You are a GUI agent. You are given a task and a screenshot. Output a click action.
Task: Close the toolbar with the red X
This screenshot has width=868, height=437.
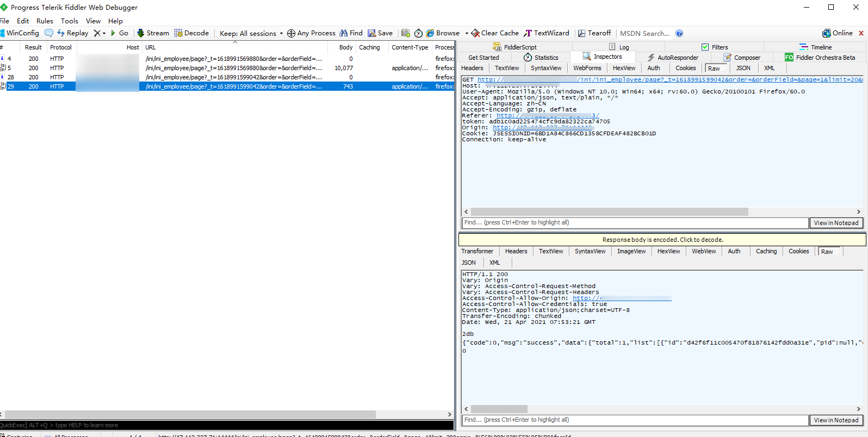[x=861, y=33]
